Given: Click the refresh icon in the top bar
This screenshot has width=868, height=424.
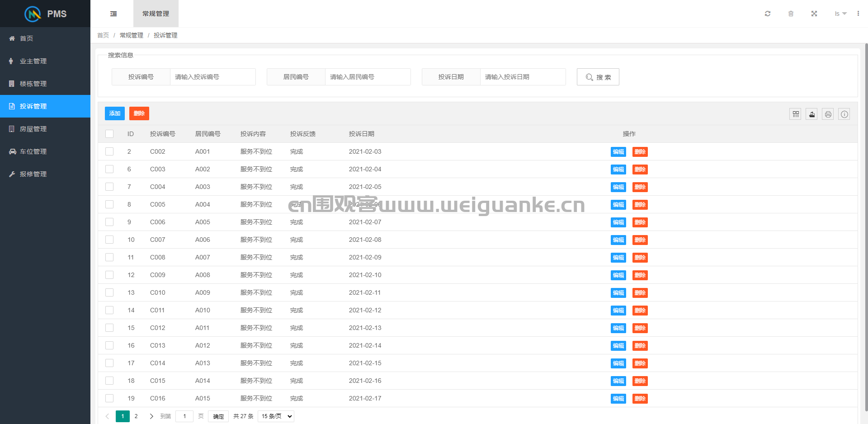Looking at the screenshot, I should point(767,14).
